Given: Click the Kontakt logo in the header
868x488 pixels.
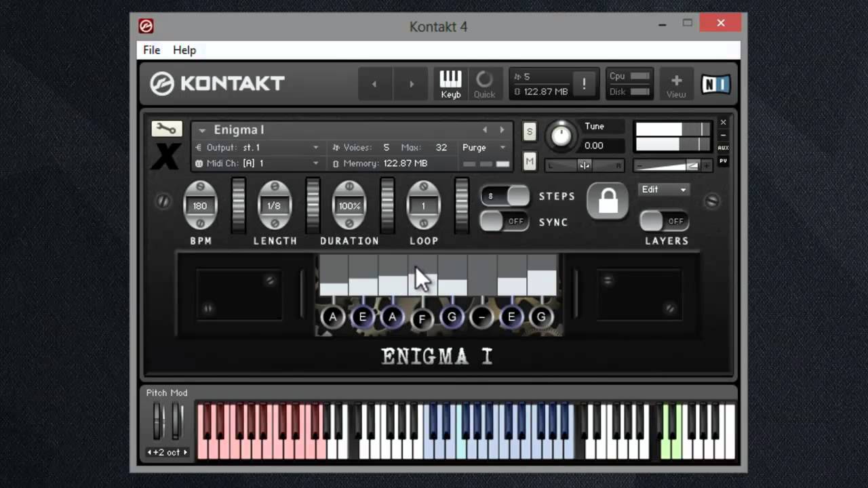Looking at the screenshot, I should coord(218,83).
